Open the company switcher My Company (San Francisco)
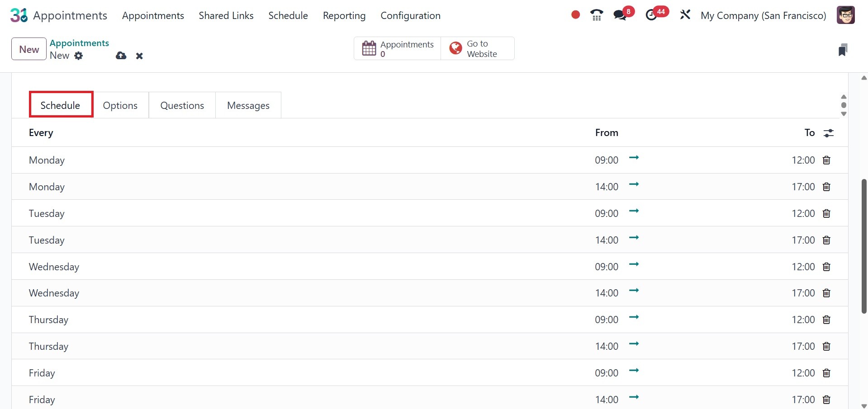 click(x=763, y=15)
